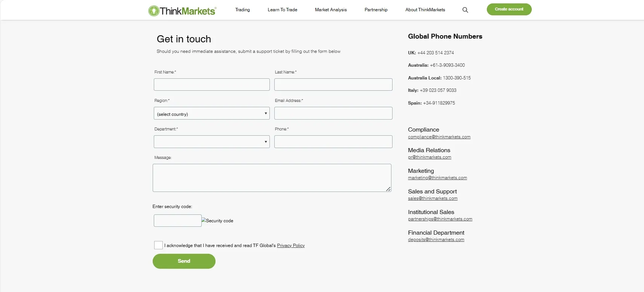This screenshot has height=292, width=644.
Task: Click into the Message text area
Action: click(x=272, y=178)
